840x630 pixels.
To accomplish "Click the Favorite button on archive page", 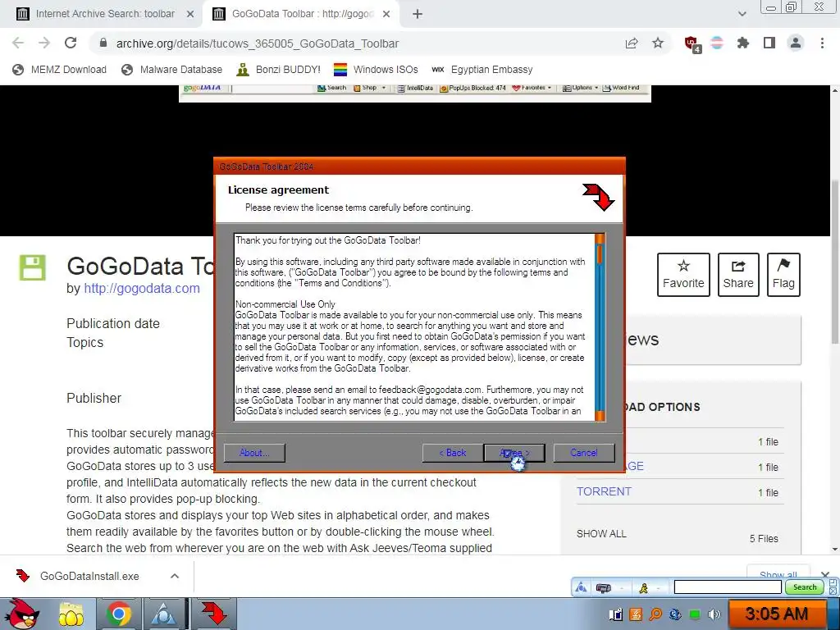I will (683, 274).
